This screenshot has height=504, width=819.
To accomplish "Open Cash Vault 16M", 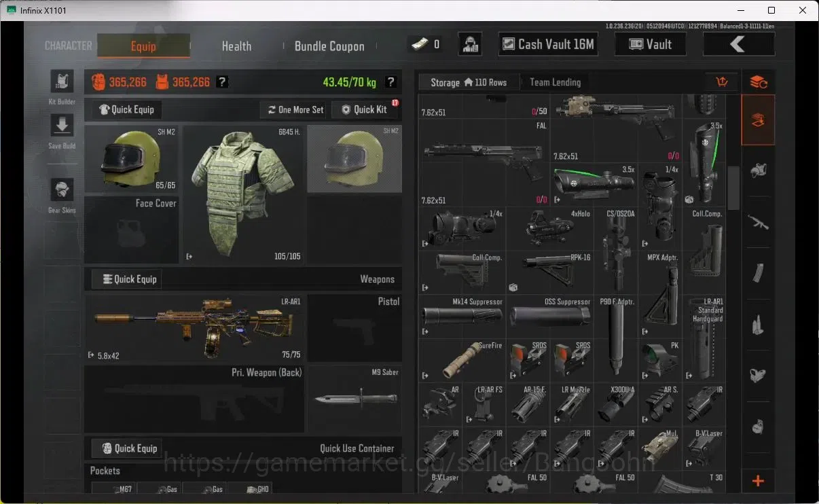I will coord(547,44).
